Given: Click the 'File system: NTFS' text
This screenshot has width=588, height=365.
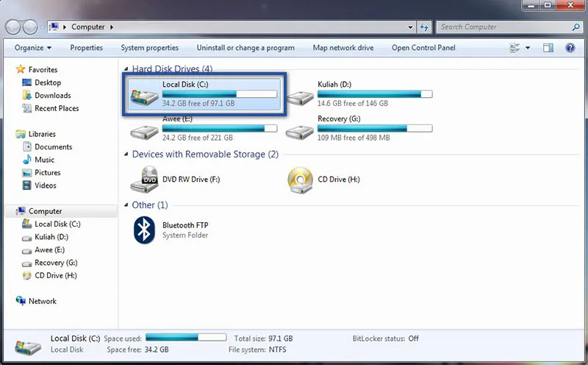Looking at the screenshot, I should point(257,350).
